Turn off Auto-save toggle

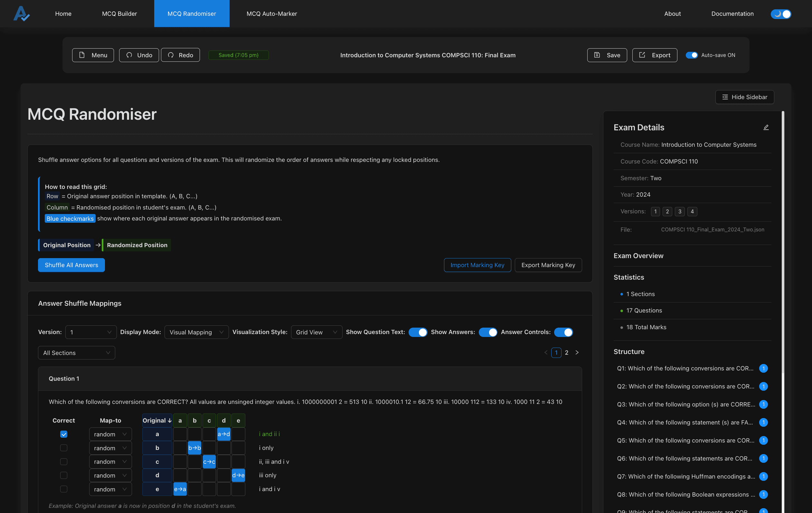coord(691,55)
